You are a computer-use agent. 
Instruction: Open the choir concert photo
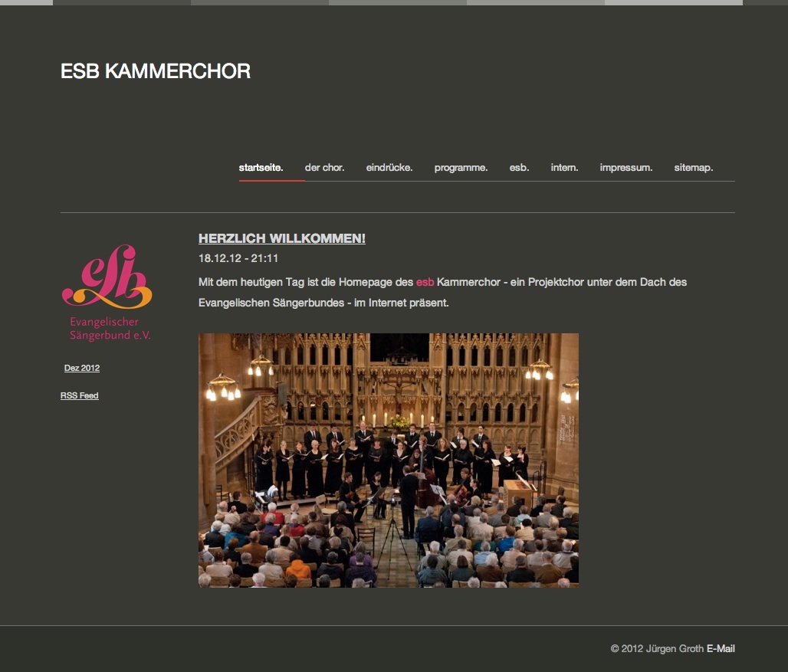pos(389,460)
